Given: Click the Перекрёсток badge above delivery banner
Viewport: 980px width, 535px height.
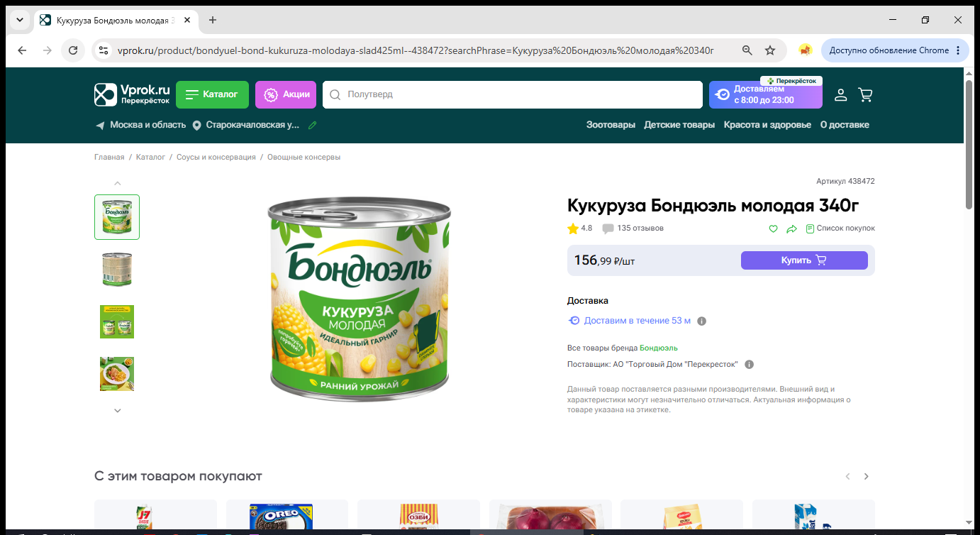Looking at the screenshot, I should pos(792,81).
